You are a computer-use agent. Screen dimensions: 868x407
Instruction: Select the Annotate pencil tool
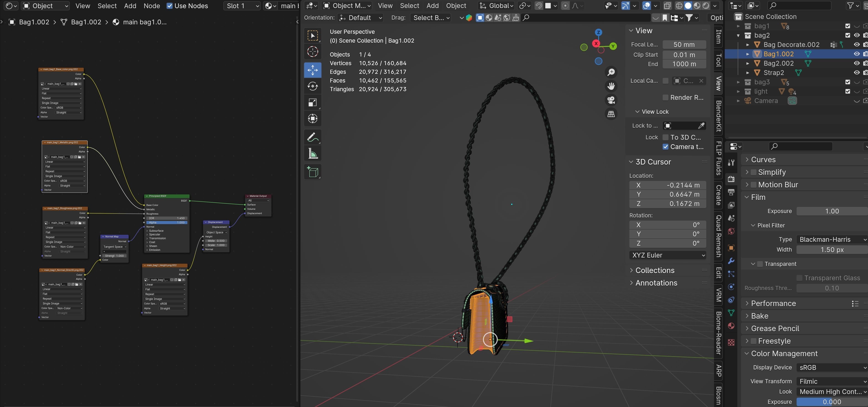tap(312, 137)
